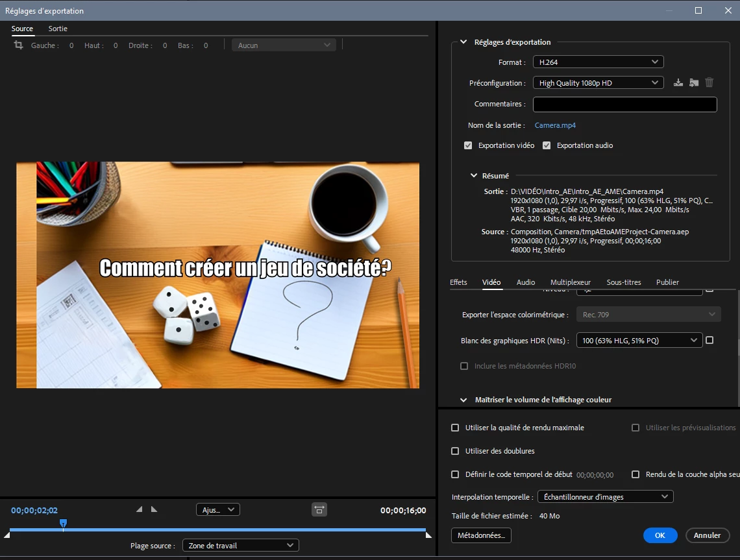Click the video preview thumbnail
This screenshot has width=740, height=560.
tap(217, 275)
